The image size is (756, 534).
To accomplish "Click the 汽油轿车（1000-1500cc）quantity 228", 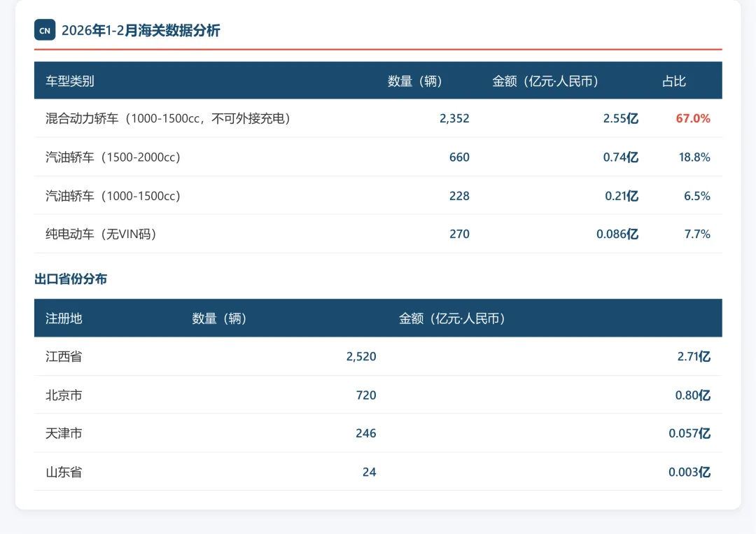I will pos(459,196).
